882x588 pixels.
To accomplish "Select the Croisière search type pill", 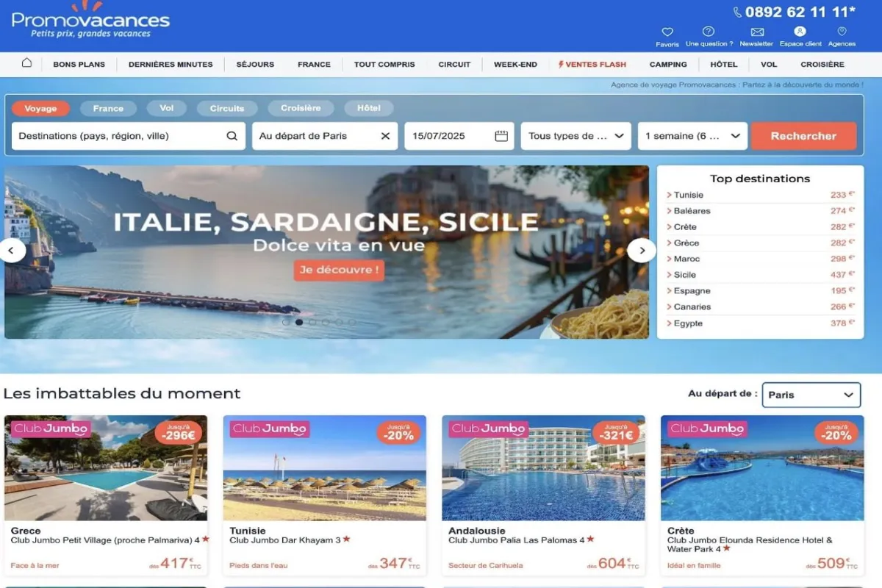I will point(301,108).
